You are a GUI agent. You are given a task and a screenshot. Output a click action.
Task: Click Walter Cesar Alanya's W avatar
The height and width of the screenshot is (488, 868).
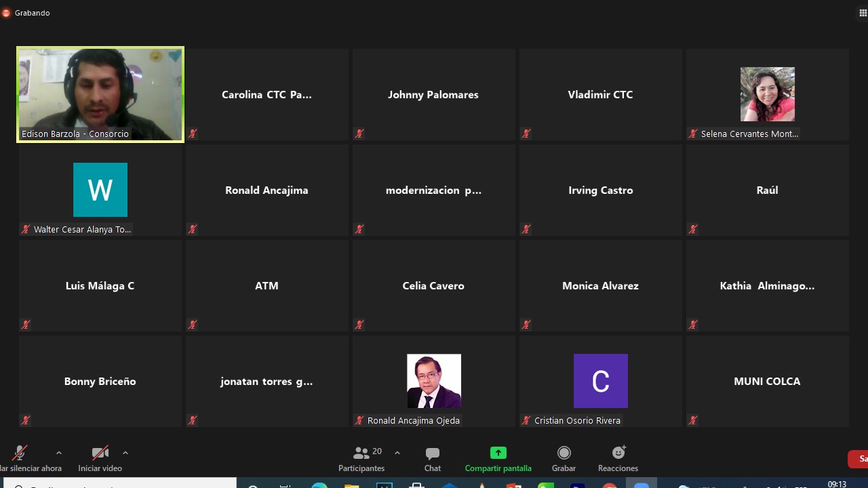(x=100, y=190)
